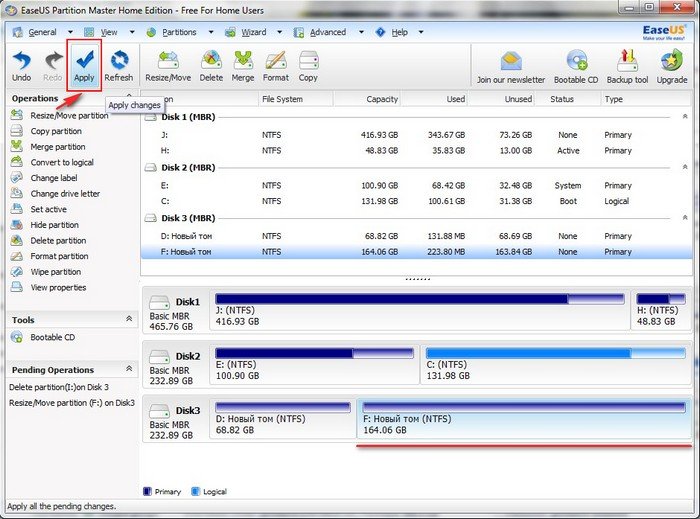
Task: Sort by Status column header
Action: (568, 99)
